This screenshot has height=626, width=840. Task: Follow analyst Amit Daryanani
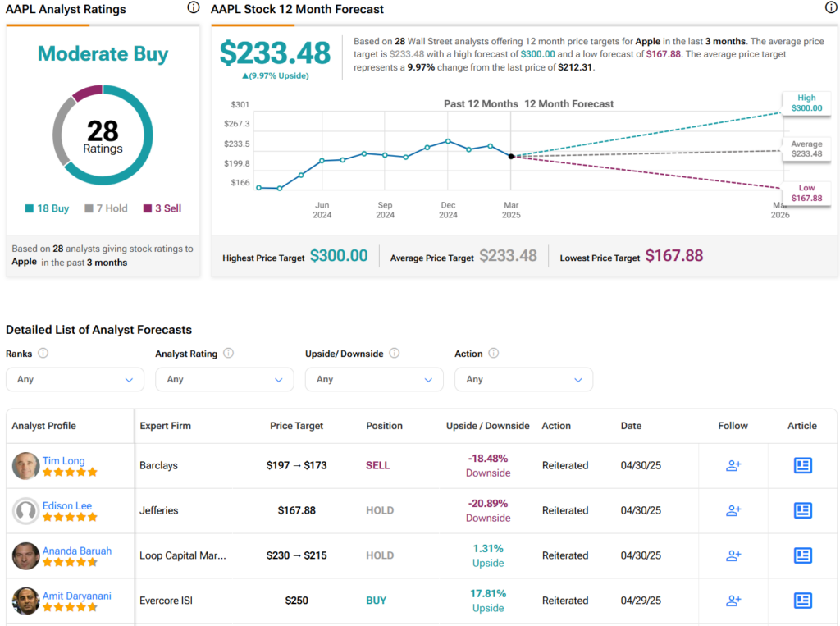[733, 601]
